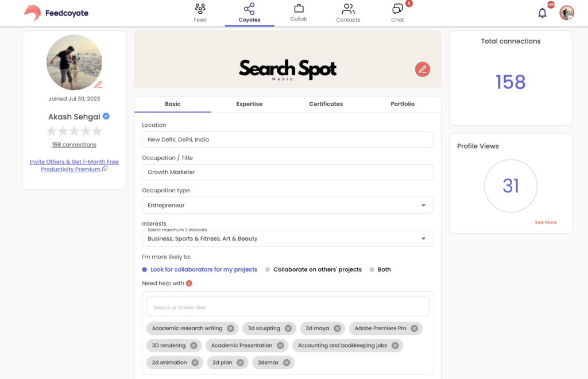Edit the profile photo pencil icon
Image resolution: width=588 pixels, height=379 pixels.
click(98, 85)
